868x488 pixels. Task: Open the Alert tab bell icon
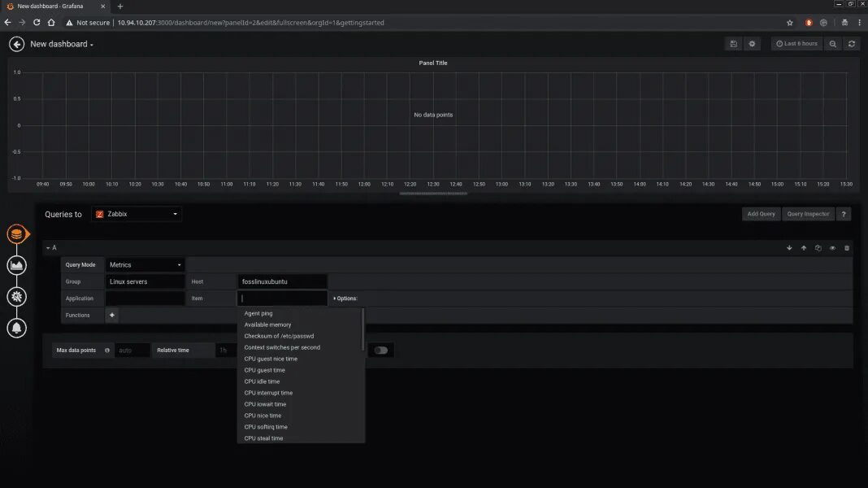pos(16,328)
